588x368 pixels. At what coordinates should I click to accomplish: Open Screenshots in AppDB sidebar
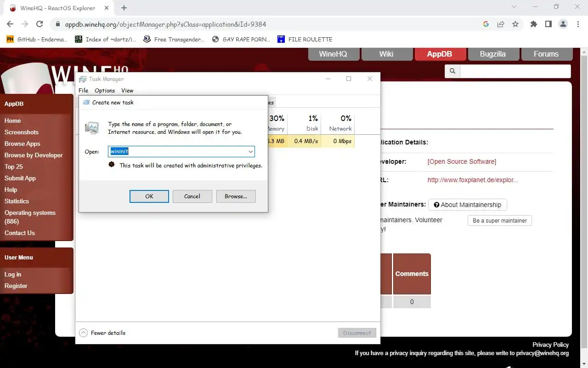22,132
